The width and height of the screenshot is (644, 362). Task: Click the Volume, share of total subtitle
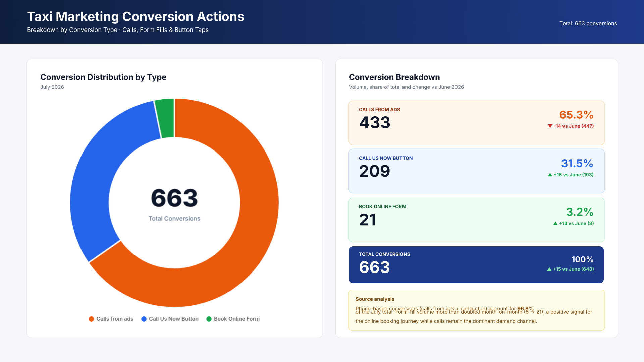(x=406, y=87)
